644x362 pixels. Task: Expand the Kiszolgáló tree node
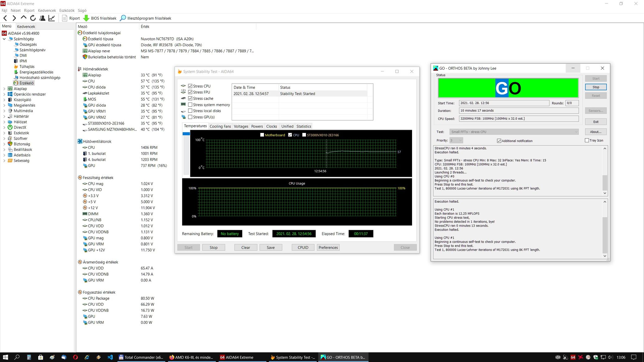coord(4,100)
